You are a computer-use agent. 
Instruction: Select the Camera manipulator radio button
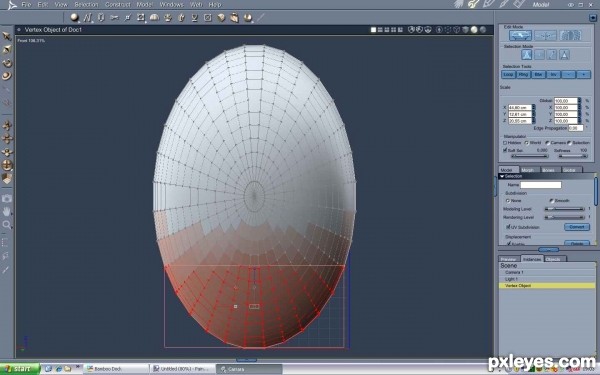[x=547, y=143]
